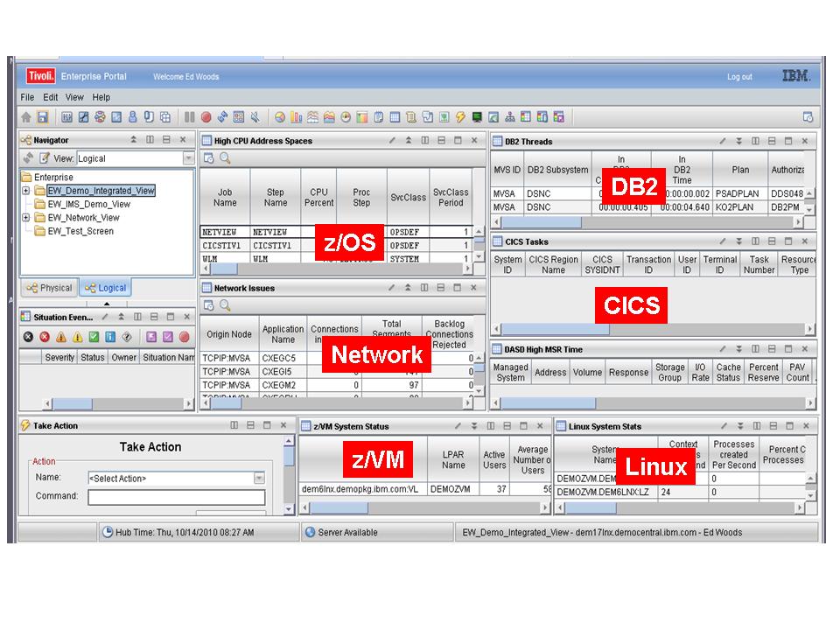Click the Find magnifier icon in Network Issues
The width and height of the screenshot is (840, 630).
[225, 305]
